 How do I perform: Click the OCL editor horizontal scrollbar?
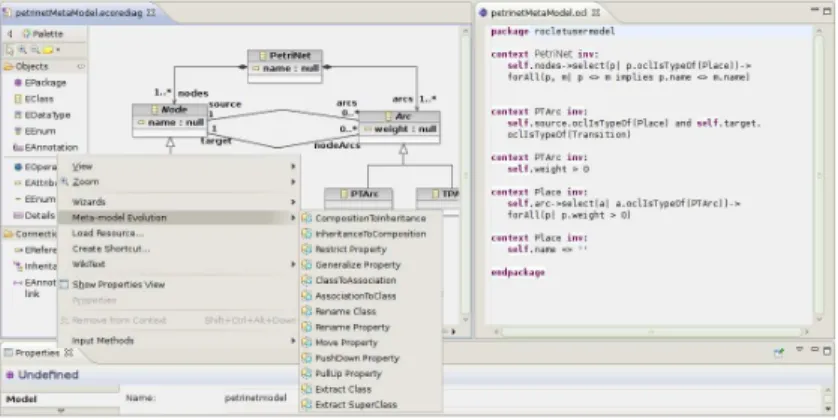click(x=651, y=332)
